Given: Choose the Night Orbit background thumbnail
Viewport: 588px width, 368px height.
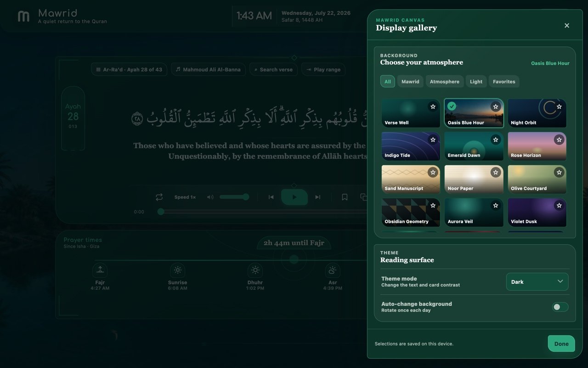Looking at the screenshot, I should (x=537, y=113).
